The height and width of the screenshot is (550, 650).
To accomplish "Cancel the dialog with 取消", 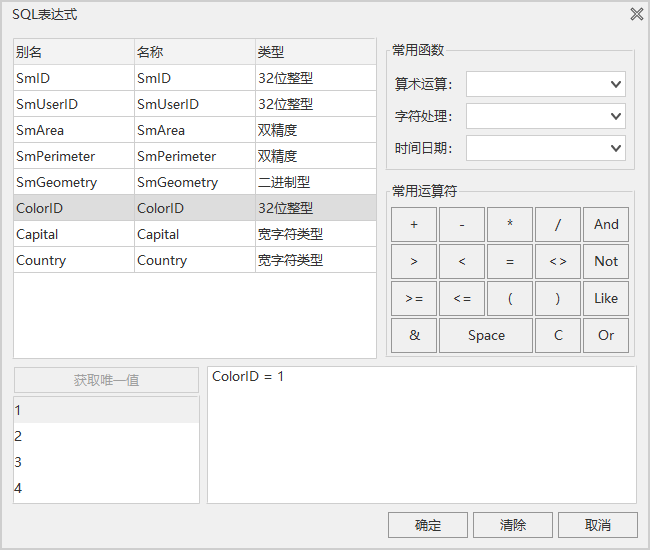I will pos(598,525).
